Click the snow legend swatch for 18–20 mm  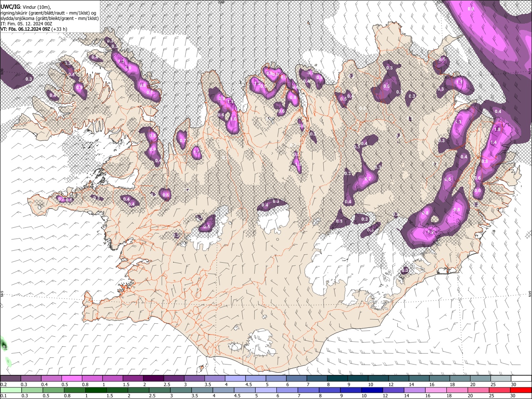pyautogui.click(x=460, y=379)
